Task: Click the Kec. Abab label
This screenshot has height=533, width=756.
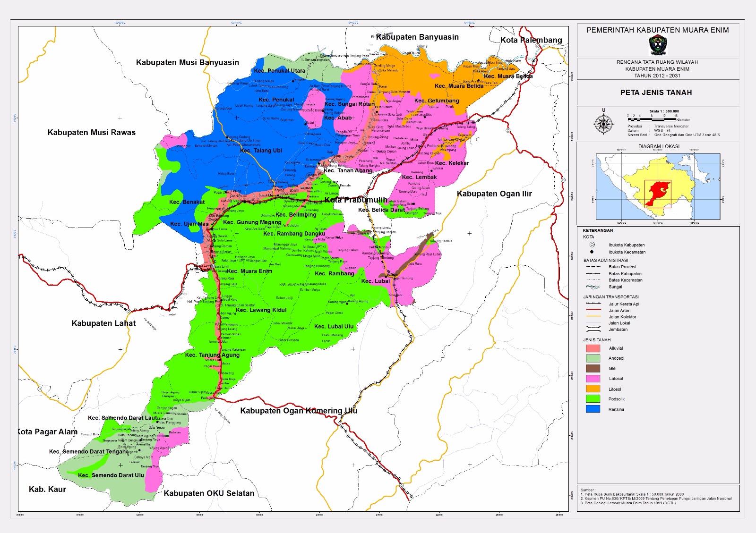Action: [338, 118]
